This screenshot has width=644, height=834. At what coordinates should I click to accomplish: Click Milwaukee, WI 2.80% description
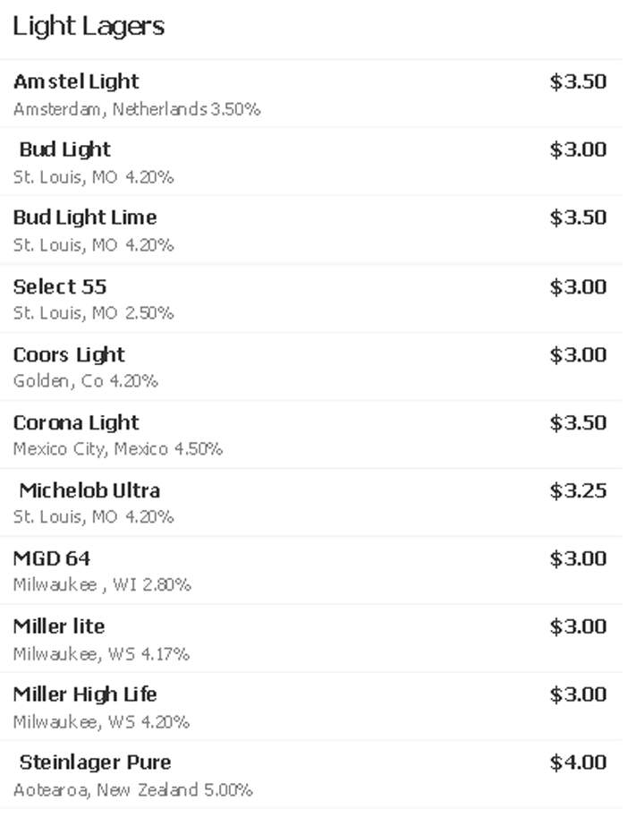[x=102, y=584]
